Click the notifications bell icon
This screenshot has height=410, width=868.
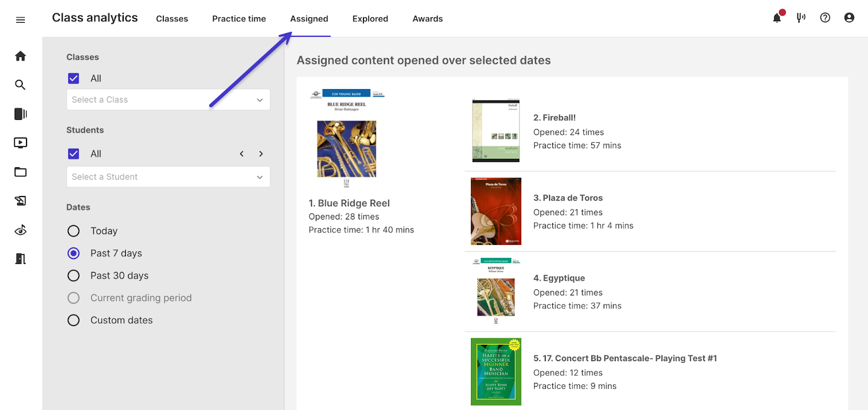(777, 18)
